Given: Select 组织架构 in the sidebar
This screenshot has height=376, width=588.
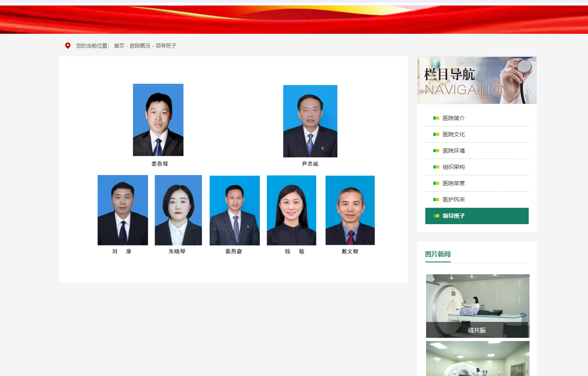Looking at the screenshot, I should tap(477, 167).
